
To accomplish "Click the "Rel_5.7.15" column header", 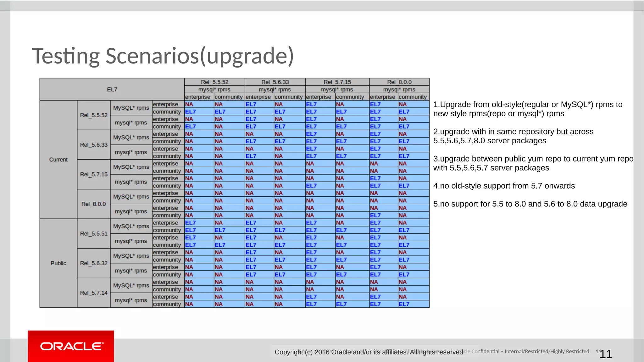I will click(337, 82).
